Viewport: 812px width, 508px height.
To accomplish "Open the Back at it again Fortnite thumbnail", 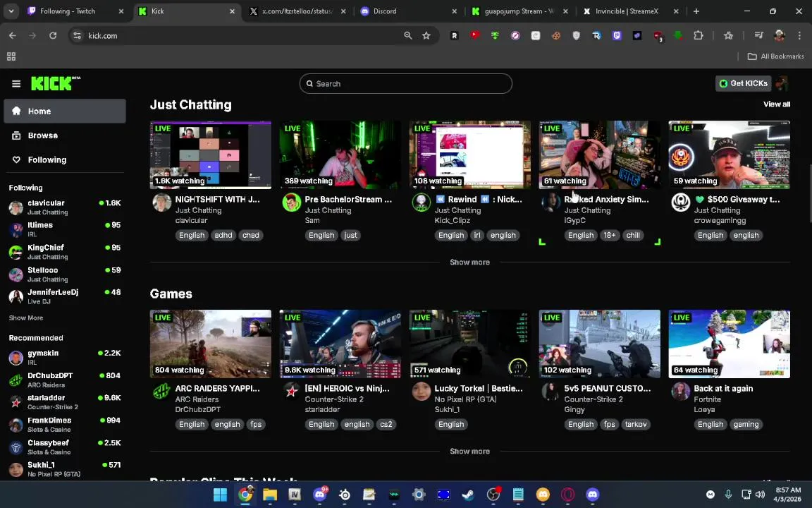I will point(729,344).
